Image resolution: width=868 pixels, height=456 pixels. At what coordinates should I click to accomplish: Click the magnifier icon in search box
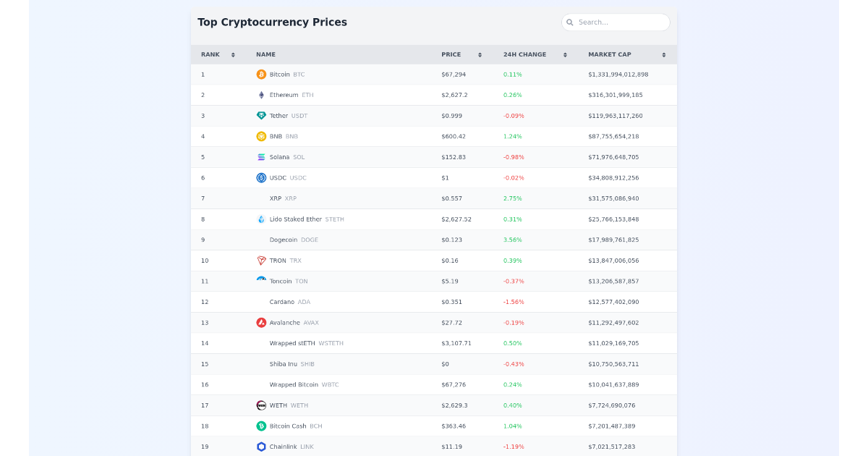[570, 22]
